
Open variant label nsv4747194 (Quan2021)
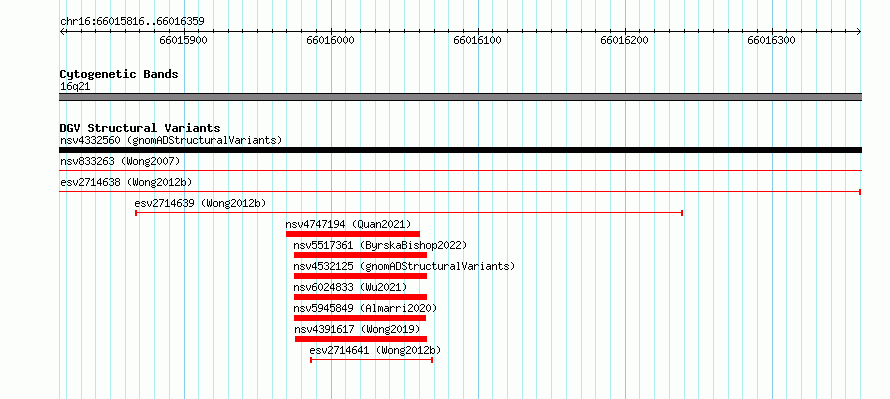pyautogui.click(x=348, y=224)
